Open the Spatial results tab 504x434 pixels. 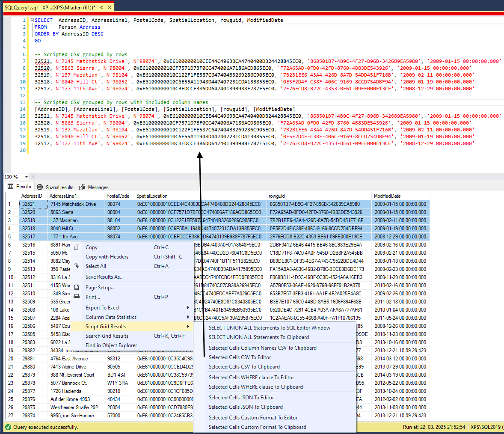pos(55,187)
